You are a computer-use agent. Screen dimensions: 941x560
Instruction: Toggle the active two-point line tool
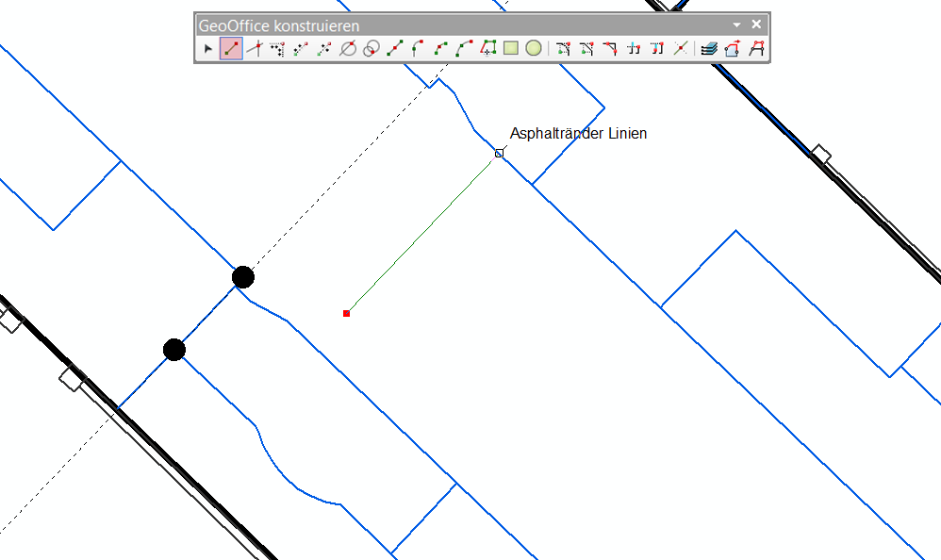[231, 49]
